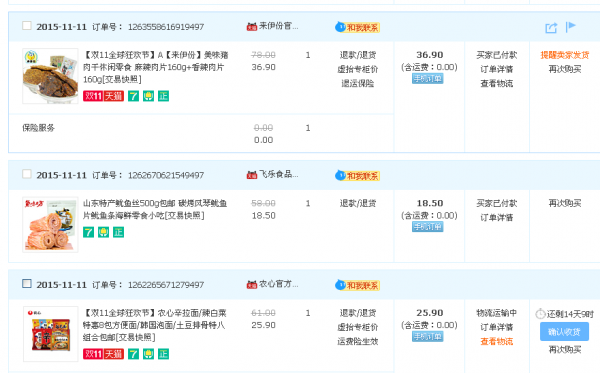Viewport: 600px width, 373px height.
Task: Click the 买家已付款 status on 来伊份 order
Action: [497, 55]
